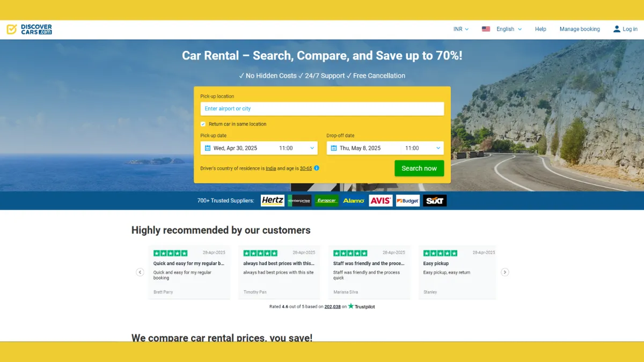Go to Manage booking

click(x=580, y=29)
